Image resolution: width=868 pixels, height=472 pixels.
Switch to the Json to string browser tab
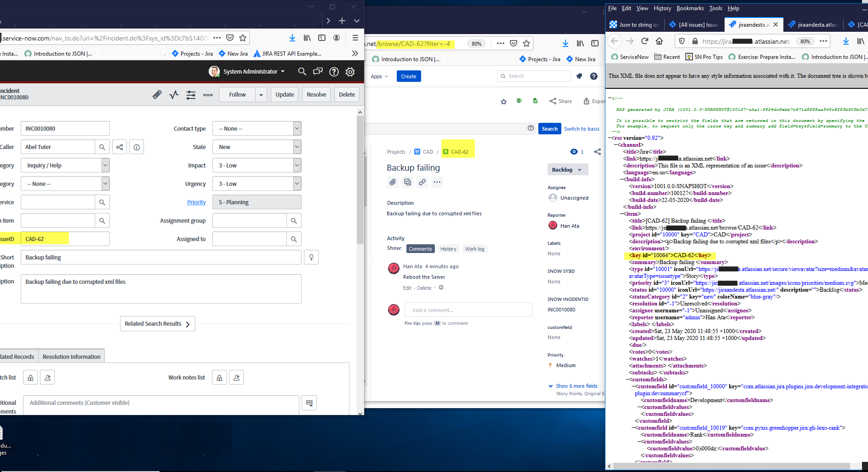tap(635, 25)
